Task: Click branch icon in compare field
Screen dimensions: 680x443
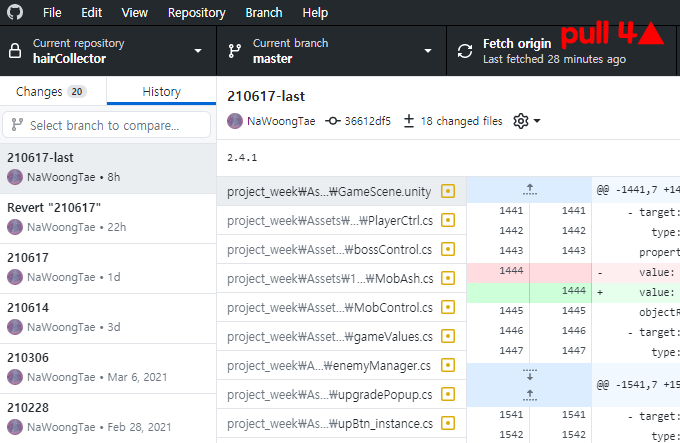Action: pyautogui.click(x=17, y=125)
